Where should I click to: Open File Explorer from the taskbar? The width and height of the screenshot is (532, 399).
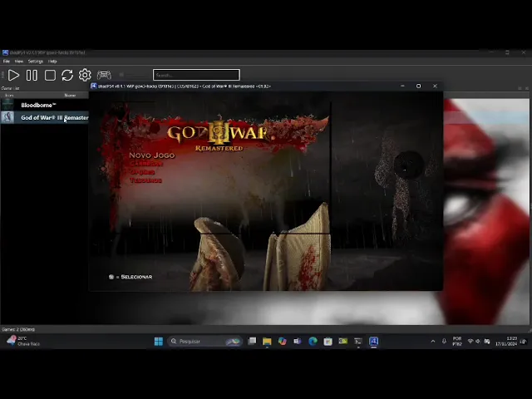pos(267,342)
